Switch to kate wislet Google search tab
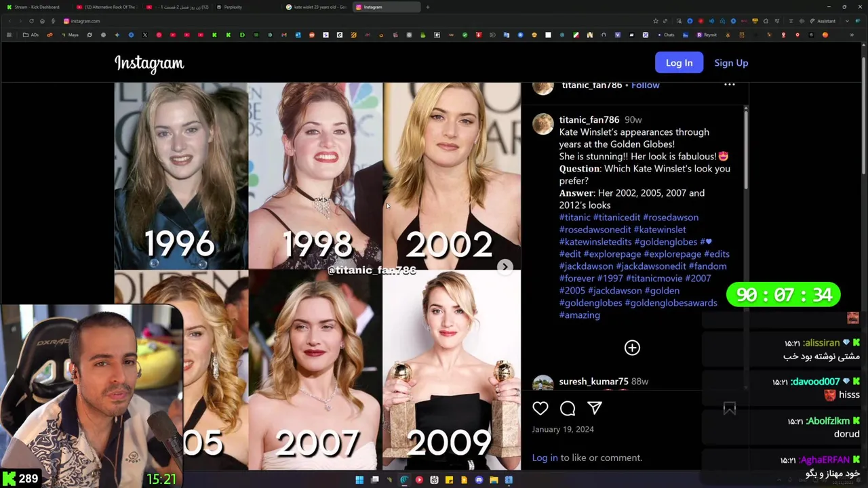The image size is (868, 488). click(316, 7)
